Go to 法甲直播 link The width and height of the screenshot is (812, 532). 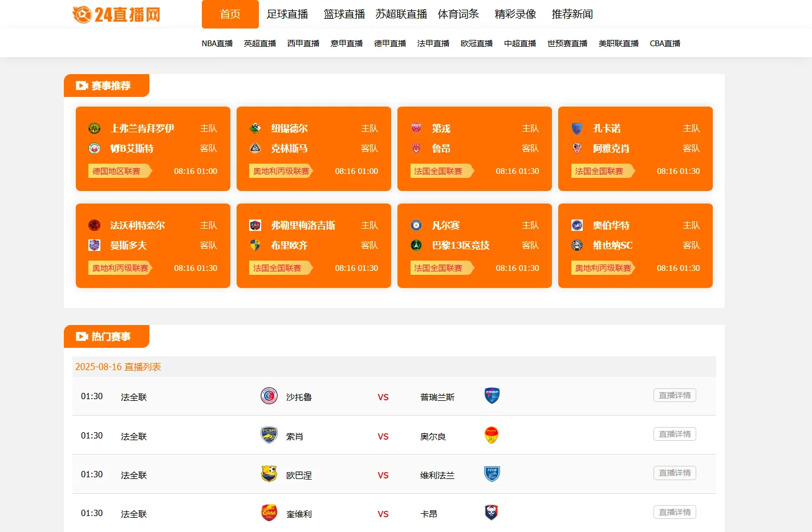click(433, 43)
